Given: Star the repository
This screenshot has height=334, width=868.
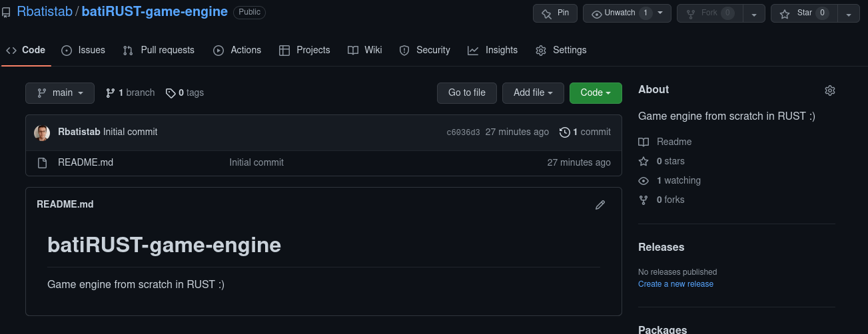Looking at the screenshot, I should [x=803, y=13].
